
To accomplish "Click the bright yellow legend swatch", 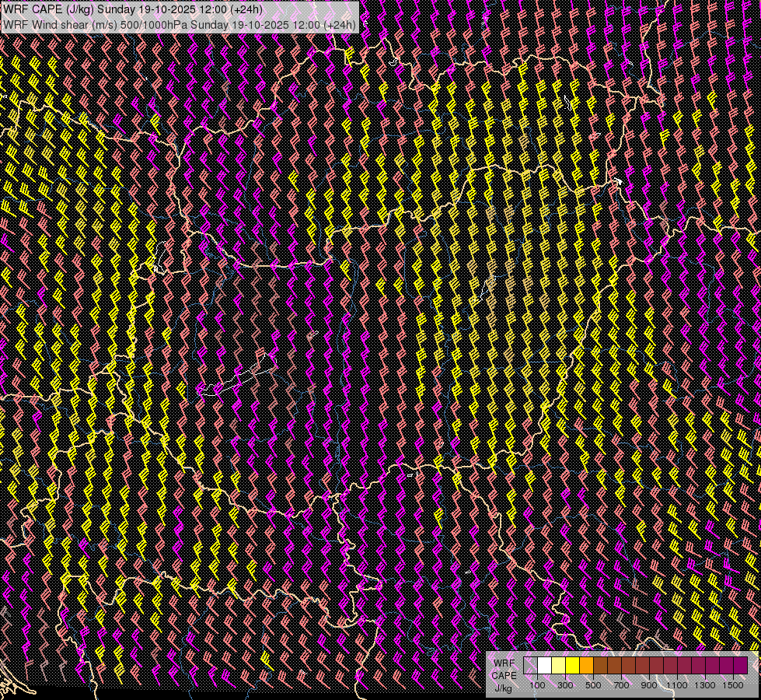I will (572, 665).
